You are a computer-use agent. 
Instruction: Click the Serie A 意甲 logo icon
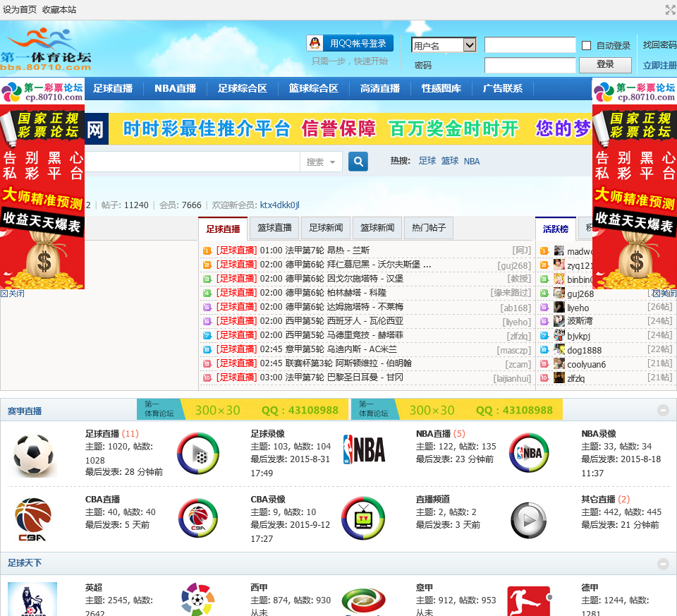tap(363, 601)
